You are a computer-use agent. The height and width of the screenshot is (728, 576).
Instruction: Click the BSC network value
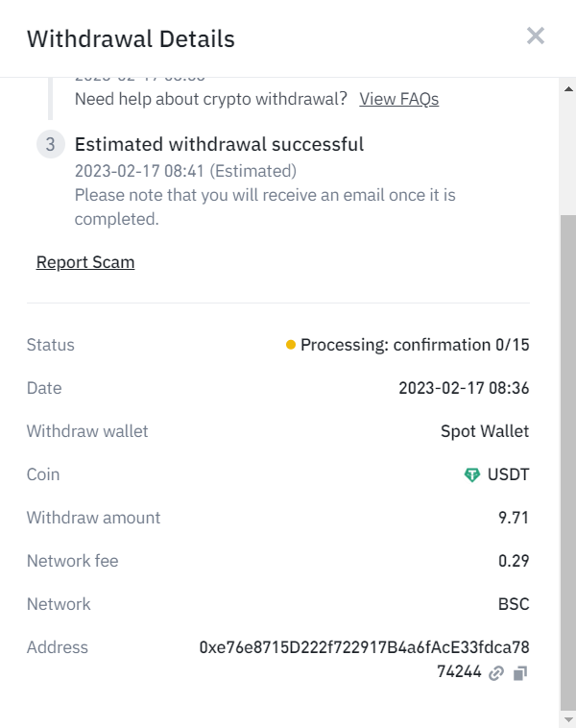tap(514, 604)
